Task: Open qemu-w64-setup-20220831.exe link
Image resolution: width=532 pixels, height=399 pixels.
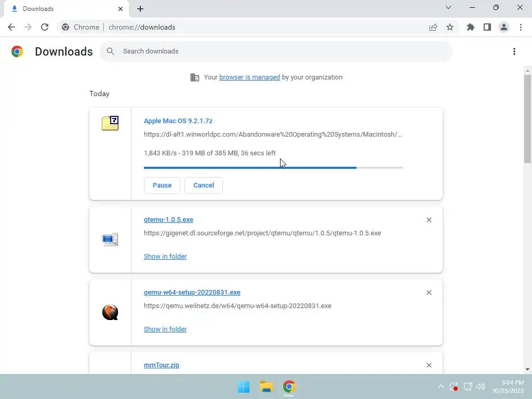Action: point(192,292)
